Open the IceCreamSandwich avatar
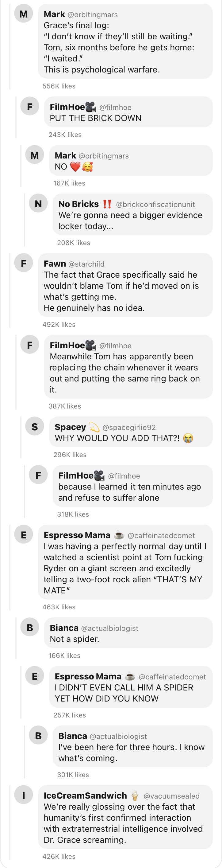222x868 pixels. 24,795
